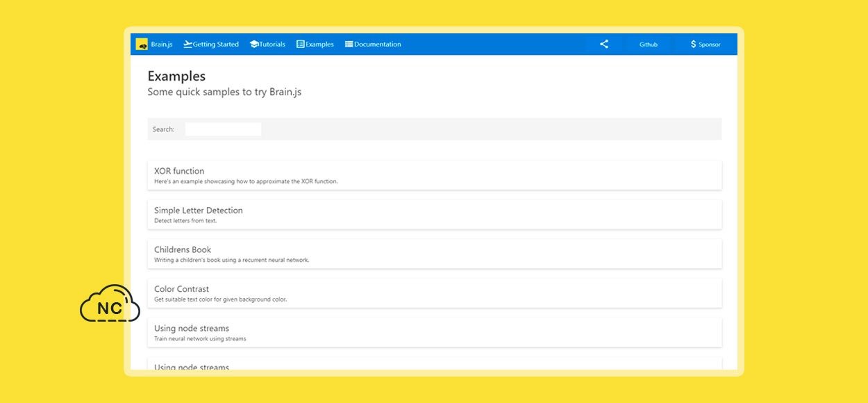
Task: Click the Sponsor text label
Action: [x=709, y=44]
